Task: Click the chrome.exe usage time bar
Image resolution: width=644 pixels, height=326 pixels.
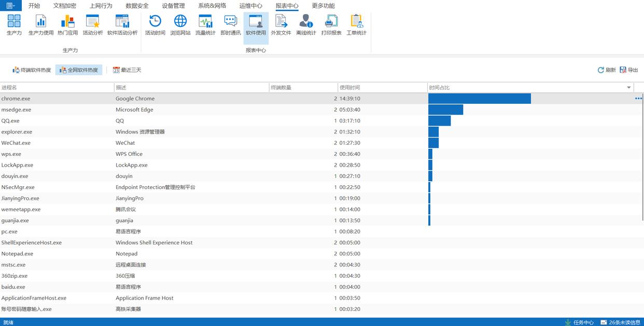Action: (x=479, y=99)
